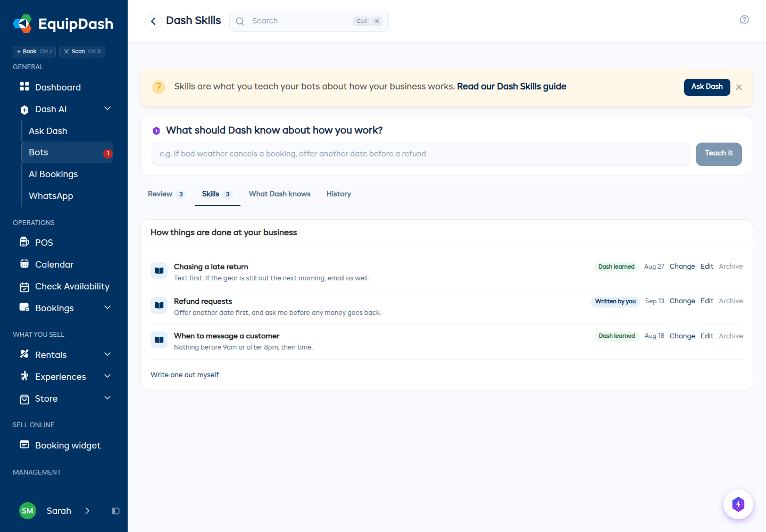Click the Rentals tools icon
This screenshot has height=532, width=766.
(x=24, y=354)
